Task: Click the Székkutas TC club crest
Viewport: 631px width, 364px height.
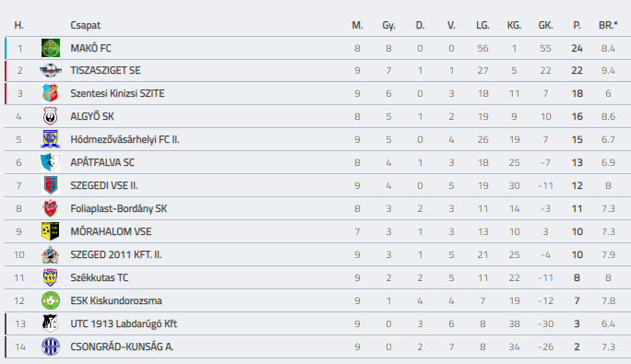Action: tap(51, 277)
